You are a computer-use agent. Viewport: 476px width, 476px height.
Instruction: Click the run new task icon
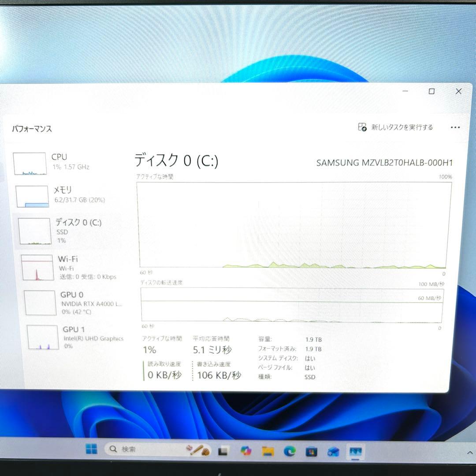click(x=361, y=127)
